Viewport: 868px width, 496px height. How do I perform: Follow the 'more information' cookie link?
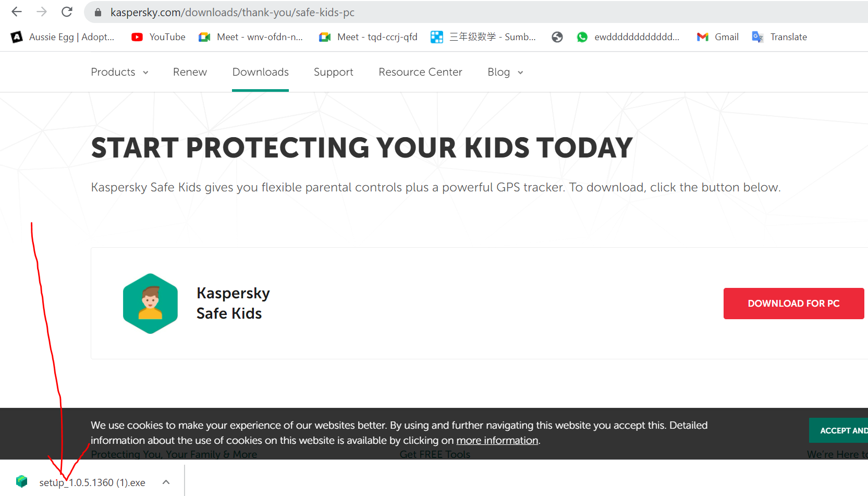point(497,441)
